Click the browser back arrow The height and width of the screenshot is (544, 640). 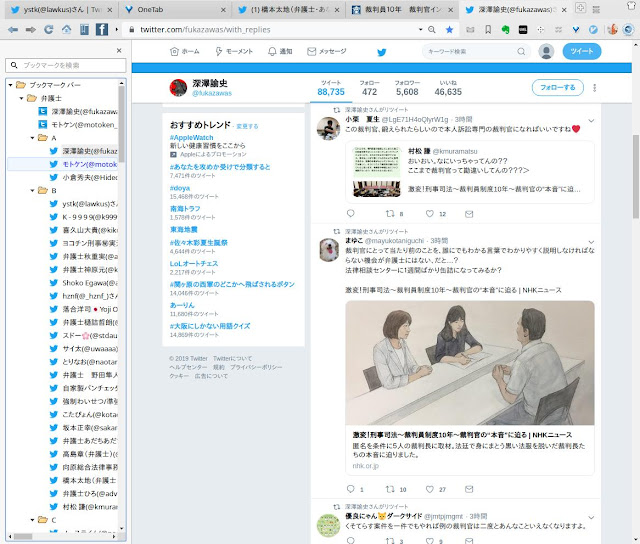[13, 29]
